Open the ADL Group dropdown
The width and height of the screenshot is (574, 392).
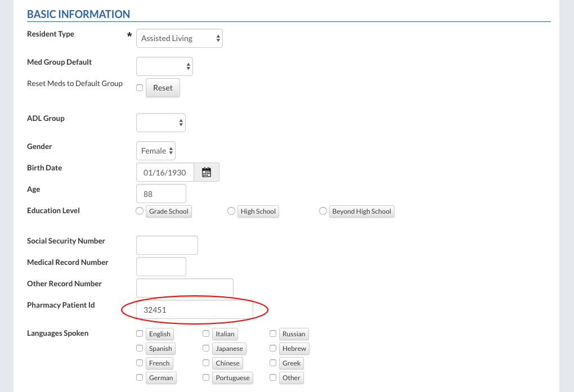(x=160, y=122)
